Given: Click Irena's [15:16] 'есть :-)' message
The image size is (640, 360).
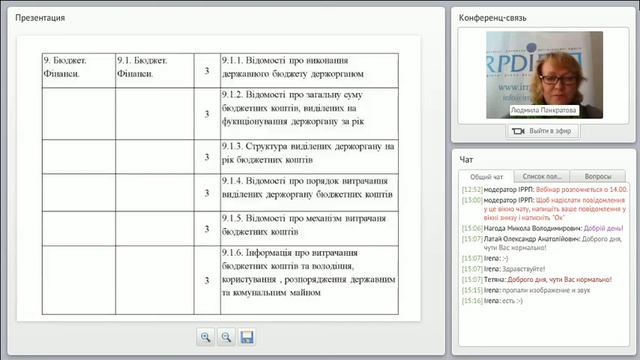Looking at the screenshot, I should click(492, 301).
